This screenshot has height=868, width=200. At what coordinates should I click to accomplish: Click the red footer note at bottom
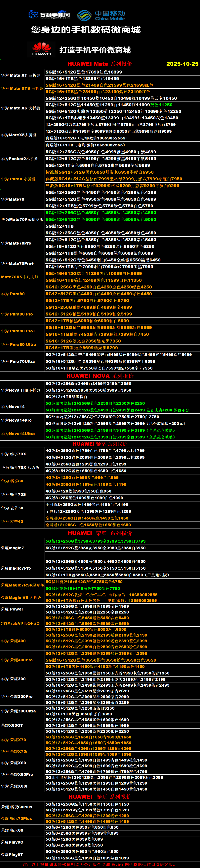(x=100, y=865)
